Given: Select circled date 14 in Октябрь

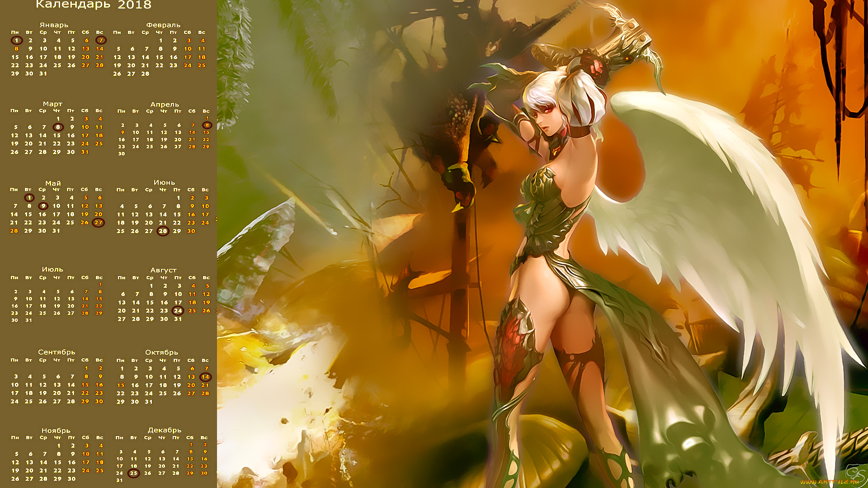Looking at the screenshot, I should (205, 377).
